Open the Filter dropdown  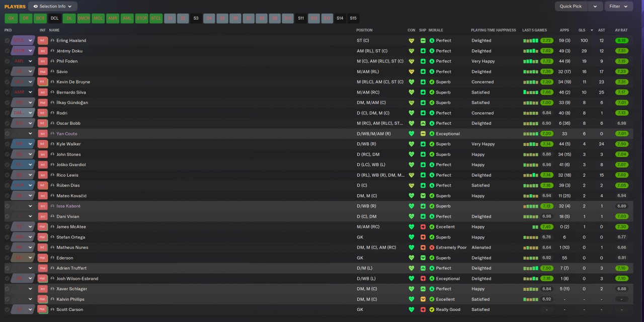[619, 7]
